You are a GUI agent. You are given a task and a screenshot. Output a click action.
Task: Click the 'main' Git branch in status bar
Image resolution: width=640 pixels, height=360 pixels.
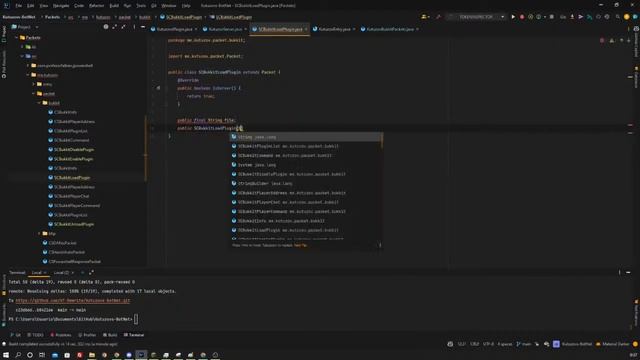pos(524,344)
